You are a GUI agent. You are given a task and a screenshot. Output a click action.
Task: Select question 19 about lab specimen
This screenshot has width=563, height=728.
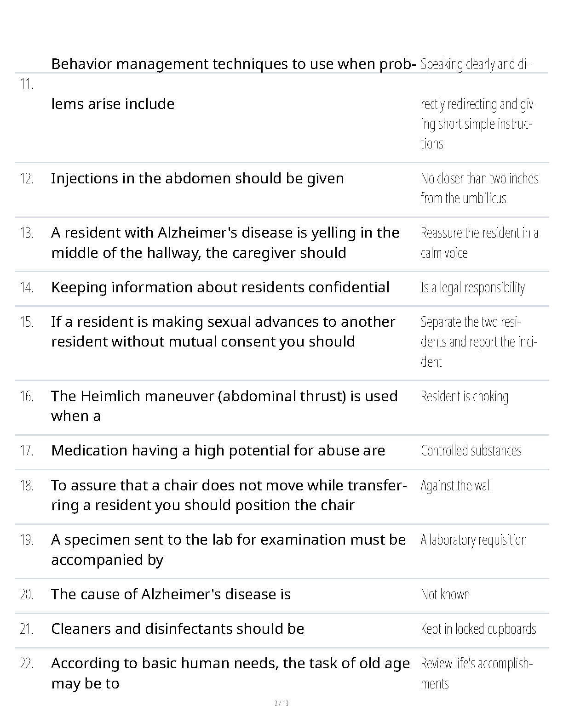[x=229, y=550]
